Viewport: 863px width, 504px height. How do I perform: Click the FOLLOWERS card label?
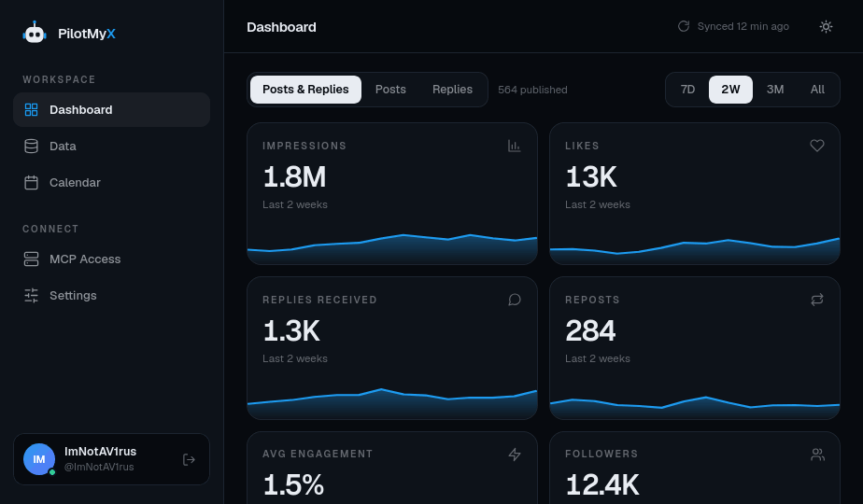[x=601, y=454]
